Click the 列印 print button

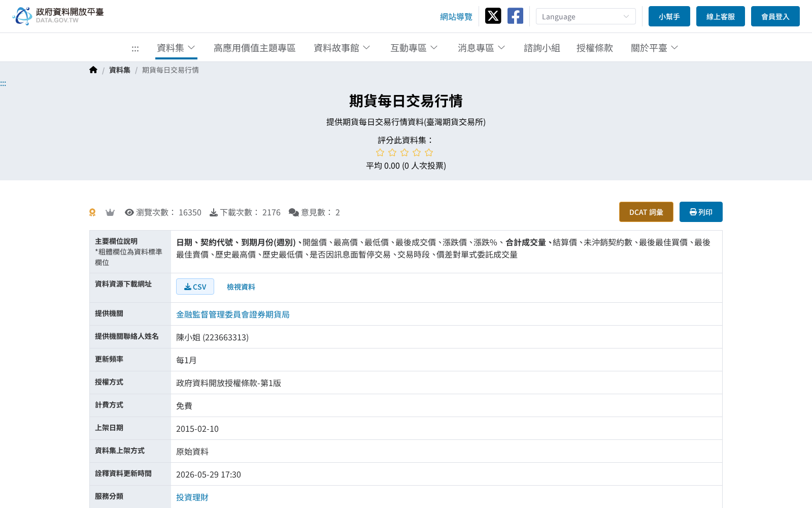coord(701,212)
